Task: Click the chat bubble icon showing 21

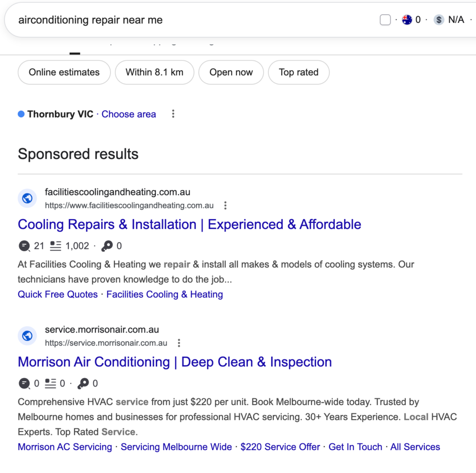Action: coord(24,246)
